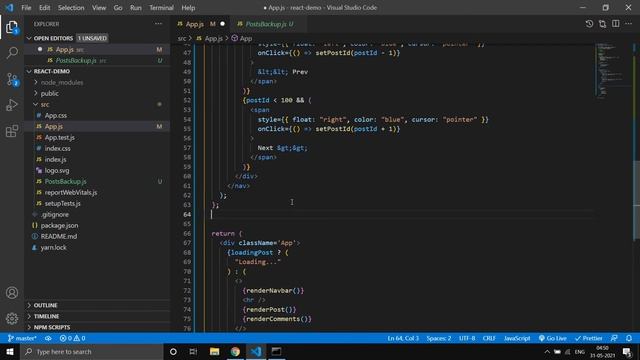This screenshot has width=640, height=360.
Task: Show hidden system tray icons
Action: pyautogui.click(x=547, y=351)
